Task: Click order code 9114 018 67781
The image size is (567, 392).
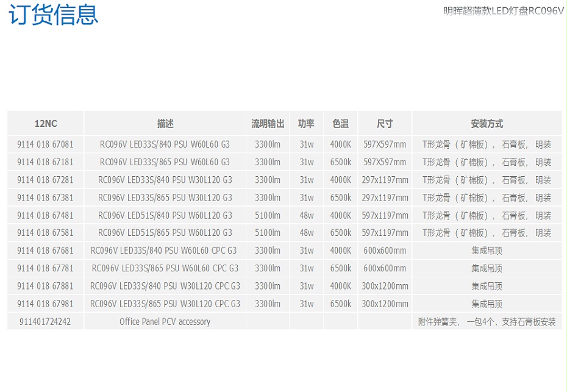Action: click(x=45, y=268)
